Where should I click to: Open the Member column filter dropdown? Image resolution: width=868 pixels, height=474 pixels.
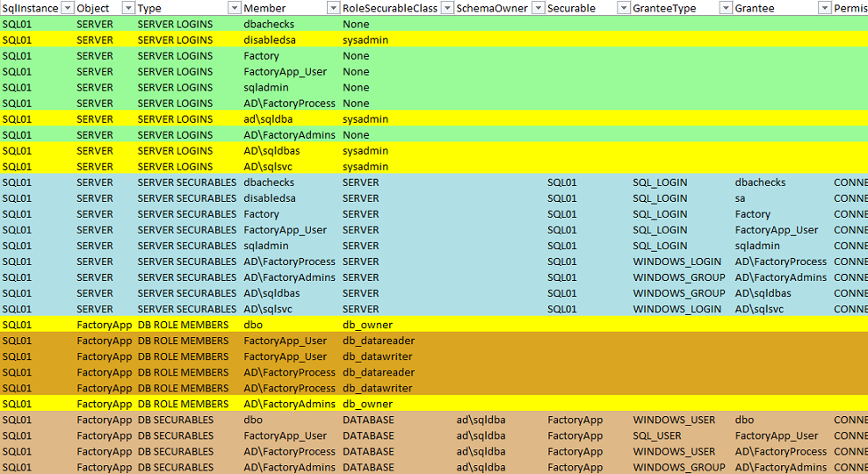tap(333, 8)
